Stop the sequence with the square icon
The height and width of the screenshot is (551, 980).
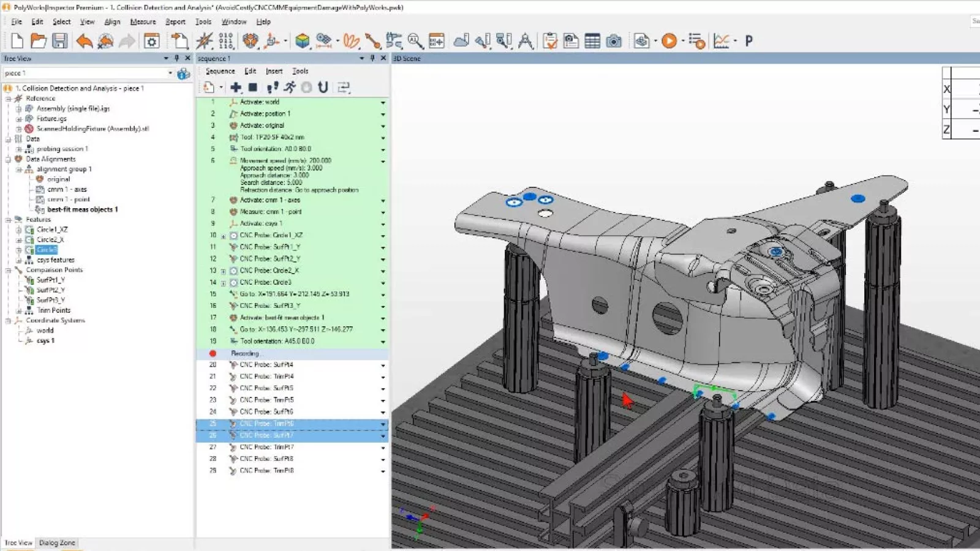click(253, 88)
